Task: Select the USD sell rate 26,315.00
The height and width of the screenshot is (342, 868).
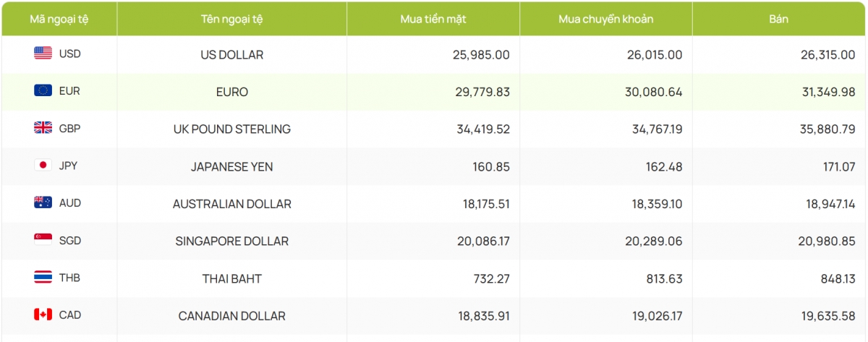Action: [823, 54]
